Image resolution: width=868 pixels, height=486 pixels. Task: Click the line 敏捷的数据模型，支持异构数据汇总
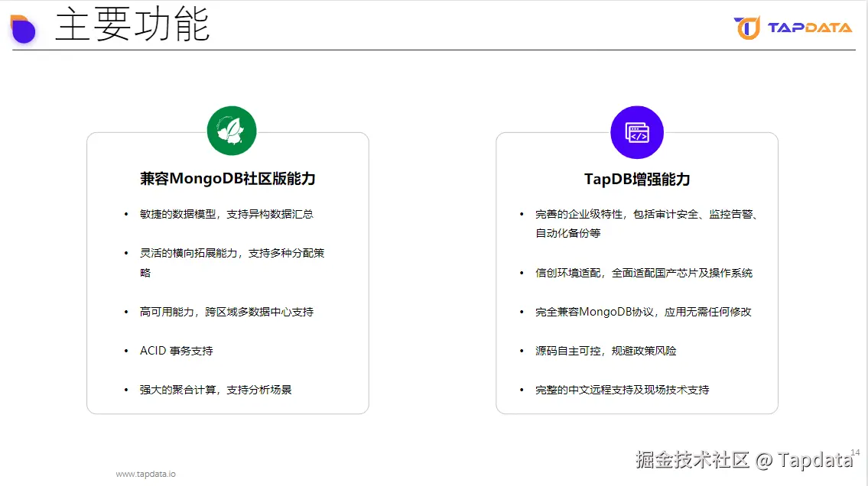point(226,214)
